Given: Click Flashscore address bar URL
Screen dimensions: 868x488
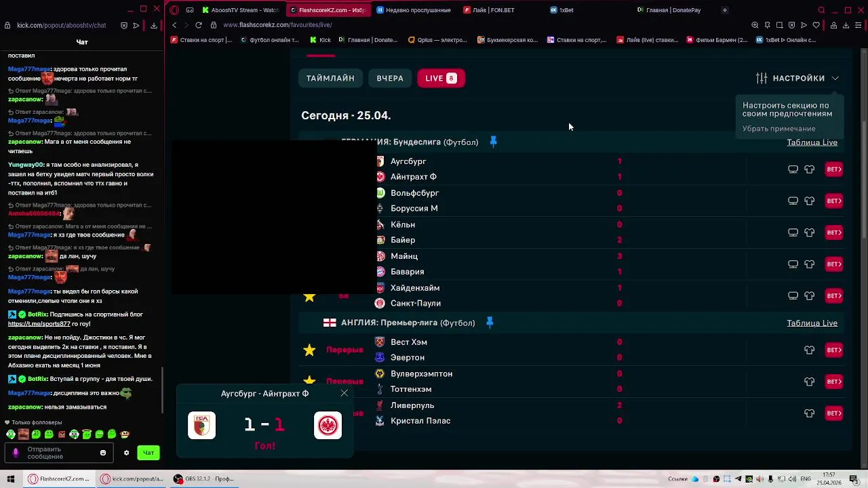Looking at the screenshot, I should click(277, 25).
